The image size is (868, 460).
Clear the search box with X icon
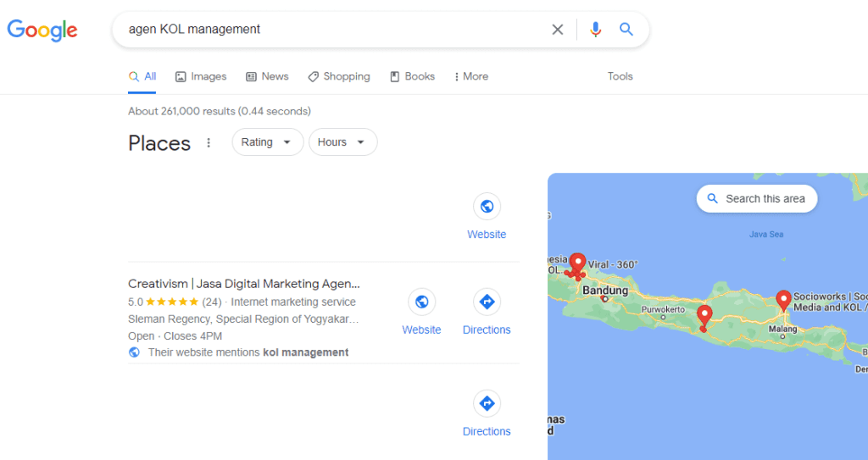pos(558,30)
